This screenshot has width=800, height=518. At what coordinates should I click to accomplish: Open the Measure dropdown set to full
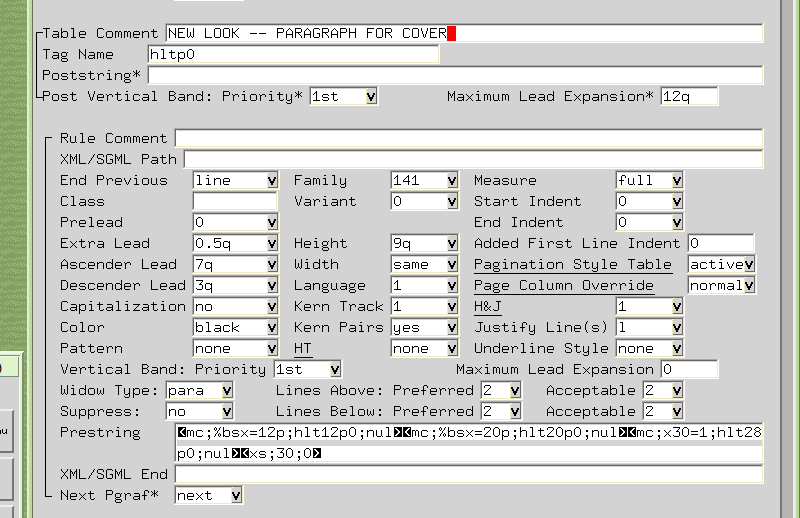[649, 180]
